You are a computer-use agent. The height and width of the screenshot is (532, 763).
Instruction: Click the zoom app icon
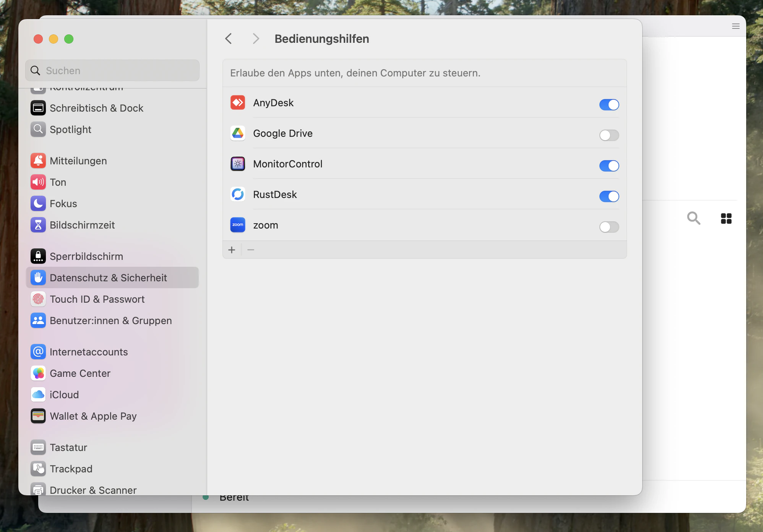(238, 225)
